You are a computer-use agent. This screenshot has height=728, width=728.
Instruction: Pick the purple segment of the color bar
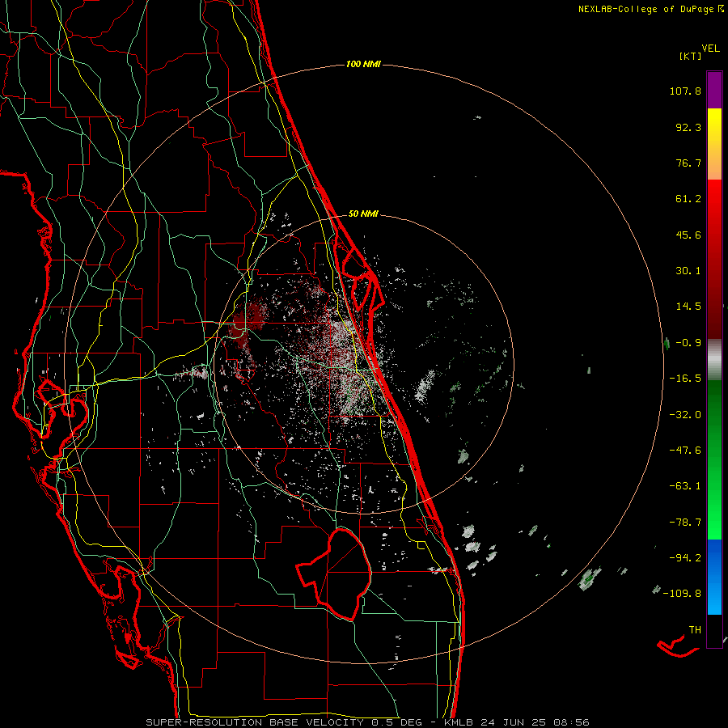pos(714,90)
